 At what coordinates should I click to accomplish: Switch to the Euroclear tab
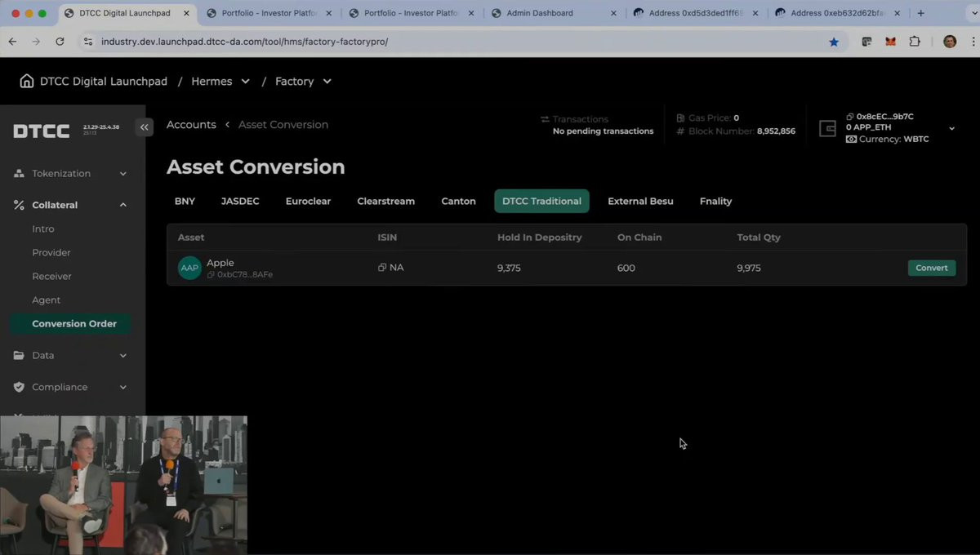point(308,202)
